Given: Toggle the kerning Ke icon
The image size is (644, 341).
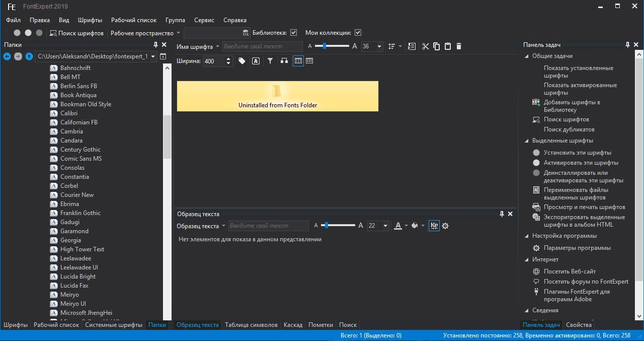Looking at the screenshot, I should [x=434, y=226].
